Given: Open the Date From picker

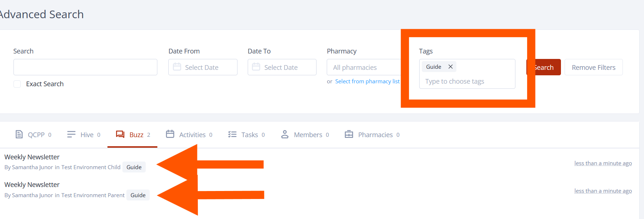Looking at the screenshot, I should (203, 67).
